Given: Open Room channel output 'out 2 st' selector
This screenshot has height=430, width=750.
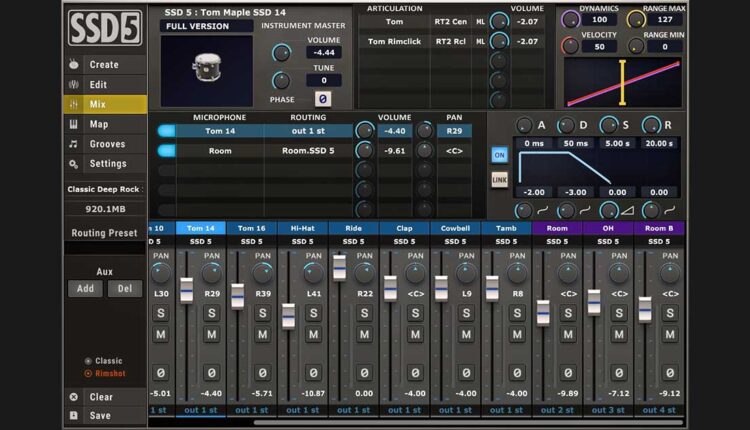Looking at the screenshot, I should click(x=557, y=410).
